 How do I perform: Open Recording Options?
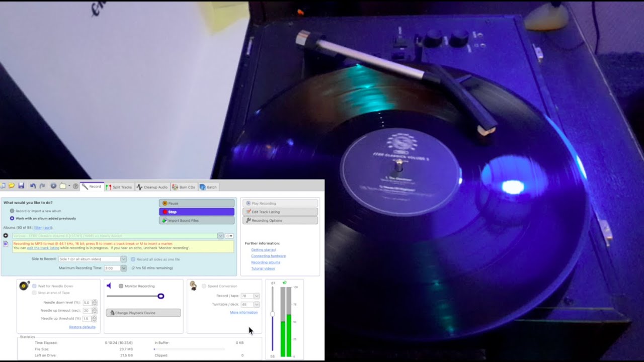pyautogui.click(x=280, y=220)
